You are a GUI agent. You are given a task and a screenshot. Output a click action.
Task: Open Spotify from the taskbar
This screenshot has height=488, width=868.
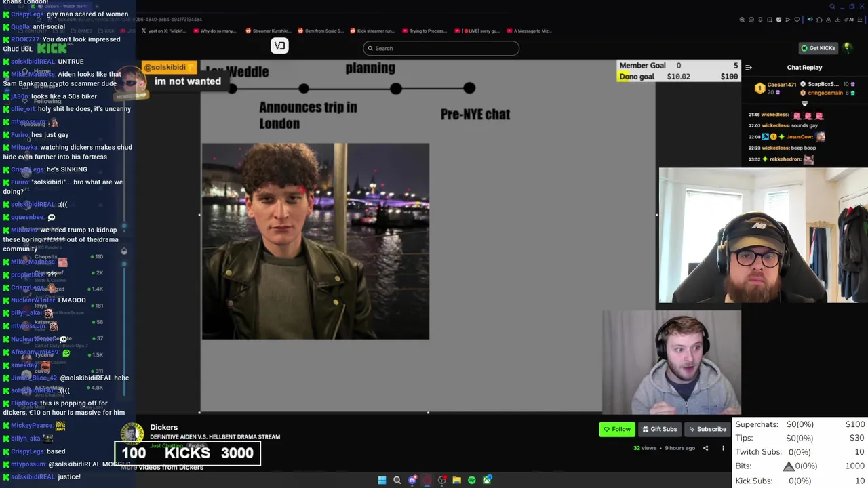tap(471, 480)
